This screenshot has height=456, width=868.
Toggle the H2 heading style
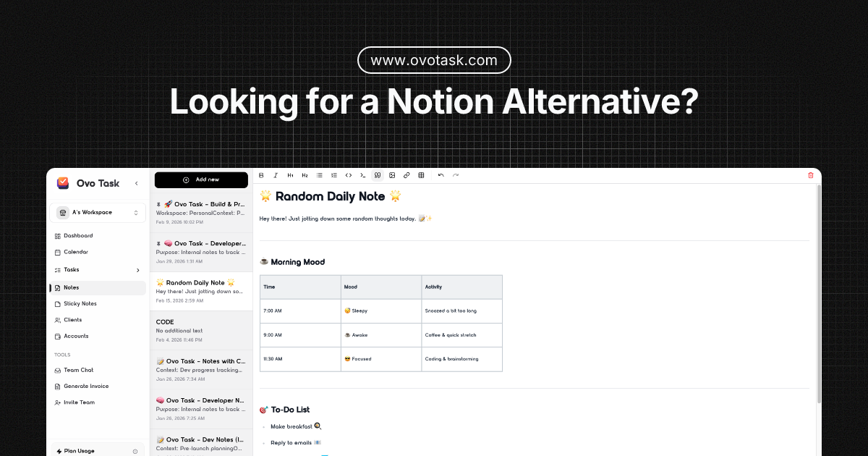click(305, 175)
